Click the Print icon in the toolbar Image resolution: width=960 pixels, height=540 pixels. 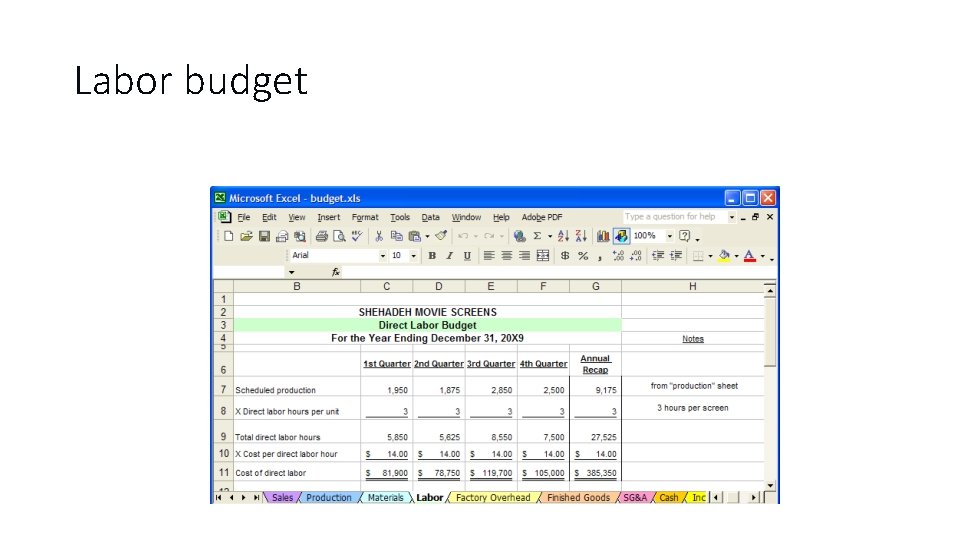(321, 236)
